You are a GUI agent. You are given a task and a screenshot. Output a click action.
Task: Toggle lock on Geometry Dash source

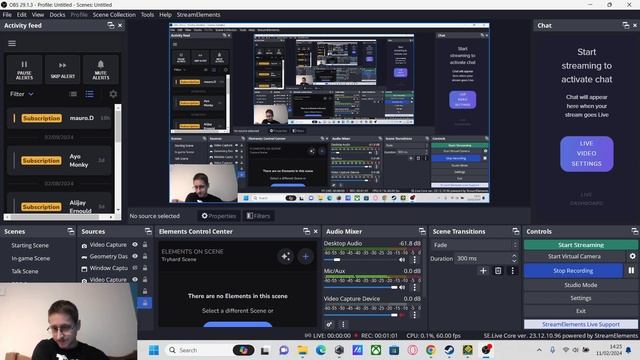pos(145,256)
